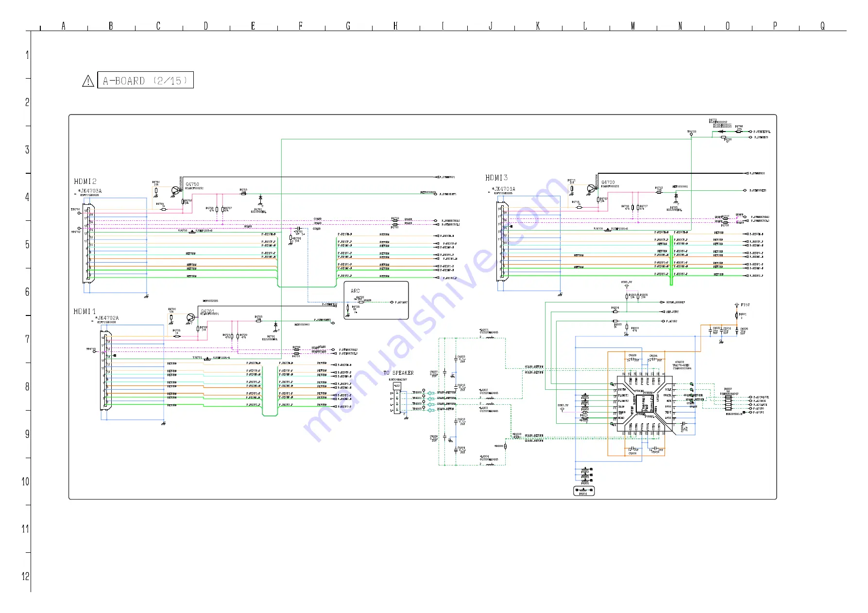This screenshot has height=613, width=868.
Task: Click the Q4750 transistor symbol
Action: tap(176, 190)
